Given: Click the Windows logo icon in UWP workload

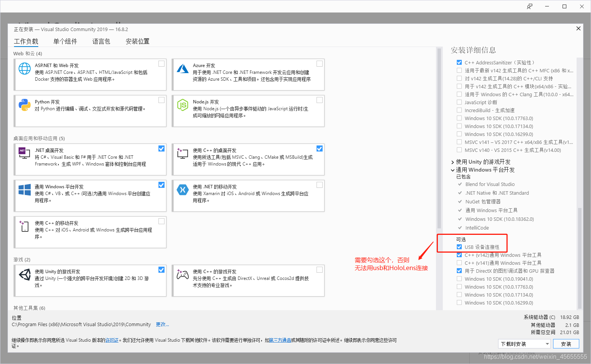Looking at the screenshot, I should click(x=25, y=190).
